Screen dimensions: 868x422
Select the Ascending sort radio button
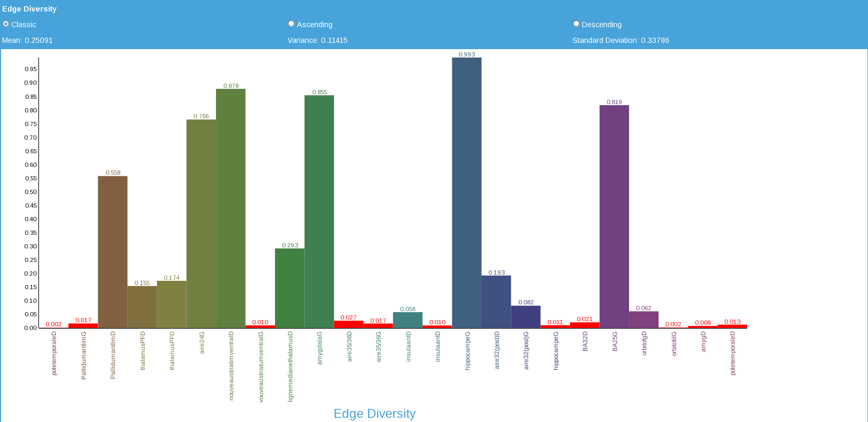291,24
